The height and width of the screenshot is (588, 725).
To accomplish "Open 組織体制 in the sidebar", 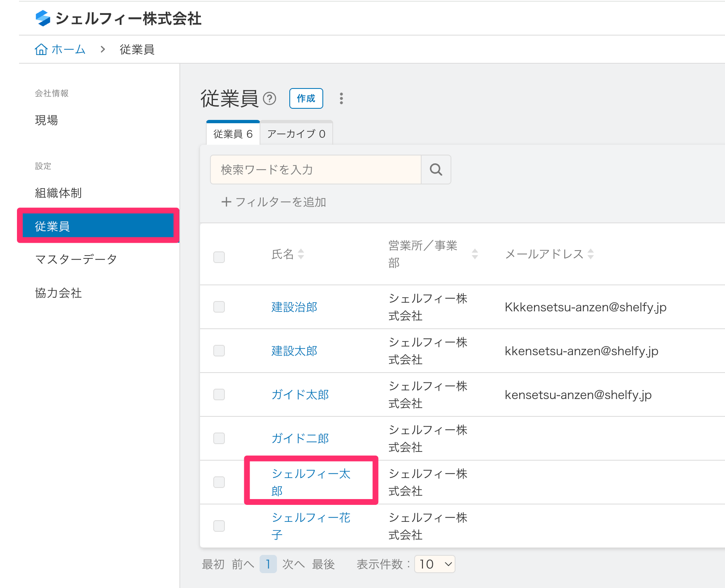I will (58, 193).
